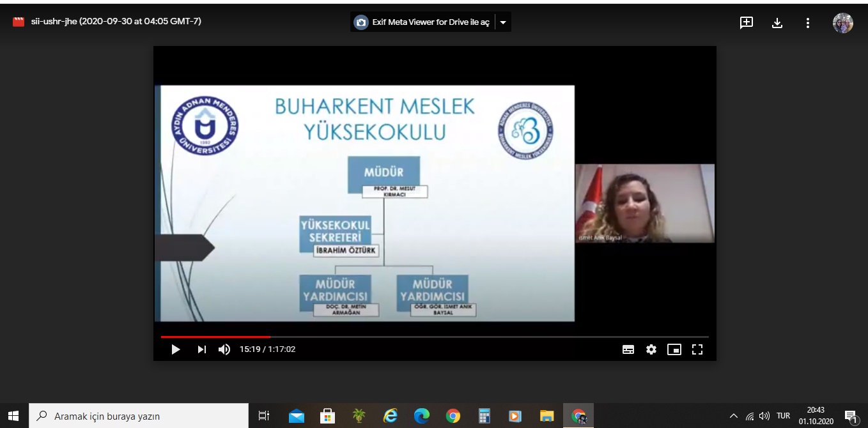Click the video progress bar
The image size is (868, 428).
(x=435, y=337)
